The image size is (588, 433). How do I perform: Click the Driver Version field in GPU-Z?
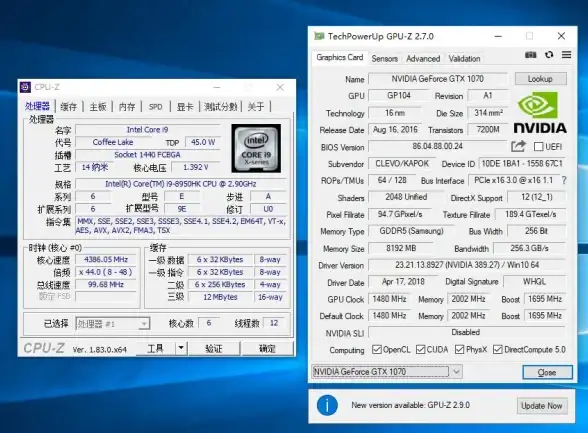pos(467,265)
